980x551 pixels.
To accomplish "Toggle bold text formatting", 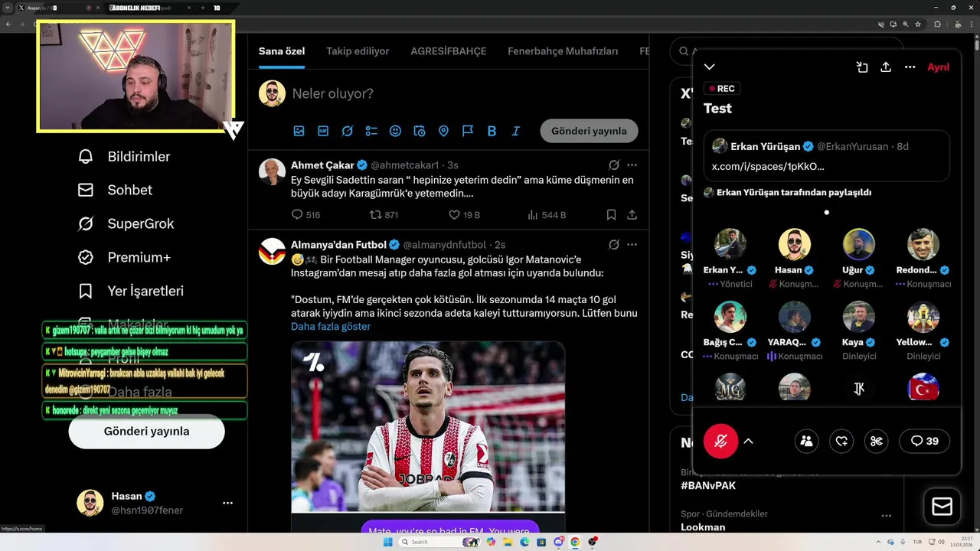I will click(x=492, y=131).
